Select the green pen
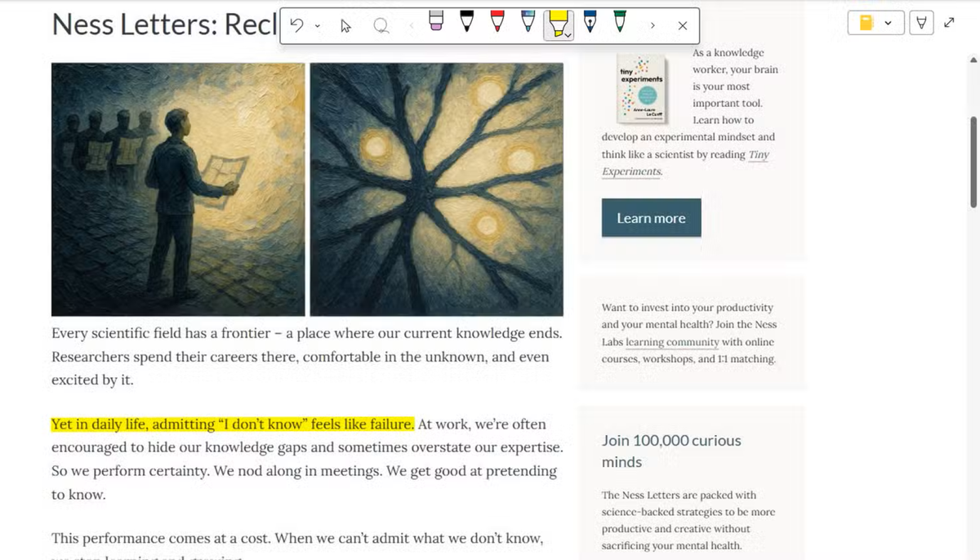Viewport: 980px width, 560px height. coord(619,22)
